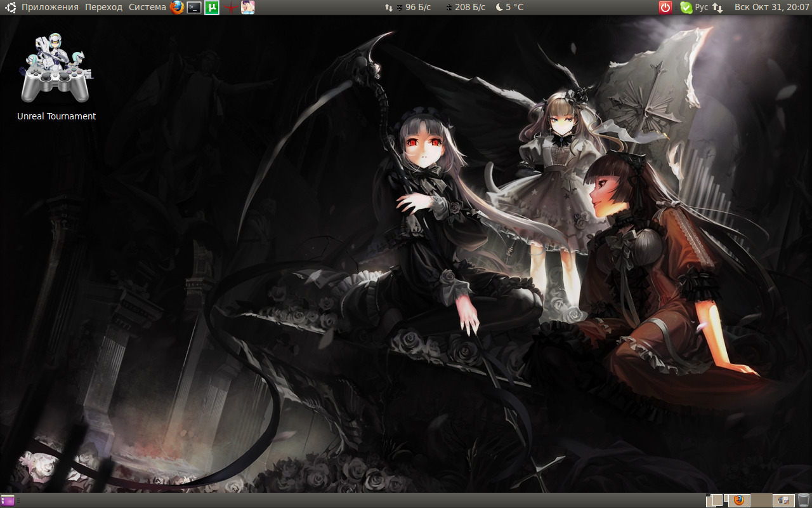This screenshot has width=812, height=508.
Task: Open the network connection tray icon
Action: 717,8
